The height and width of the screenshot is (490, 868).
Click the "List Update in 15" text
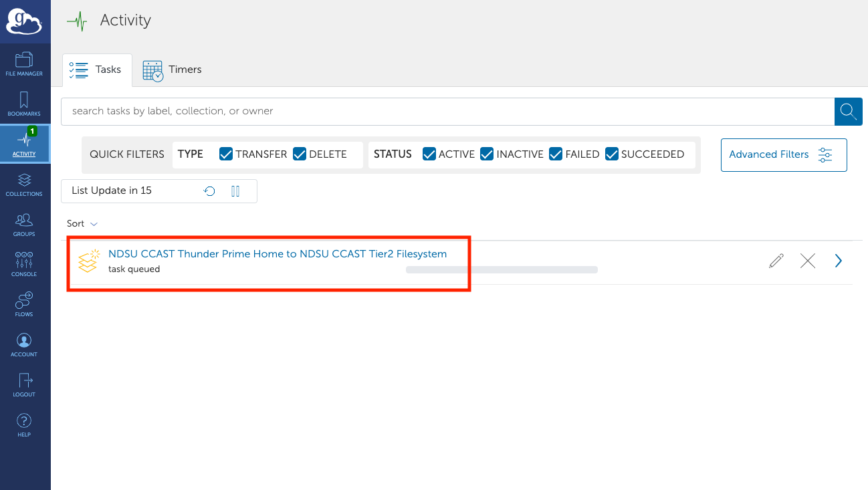(112, 191)
